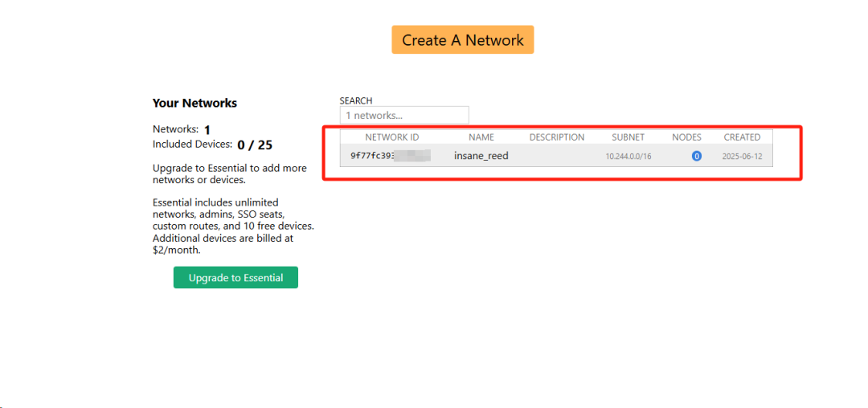Click the Create A Network button
Image resolution: width=868 pixels, height=408 pixels.
[x=462, y=40]
